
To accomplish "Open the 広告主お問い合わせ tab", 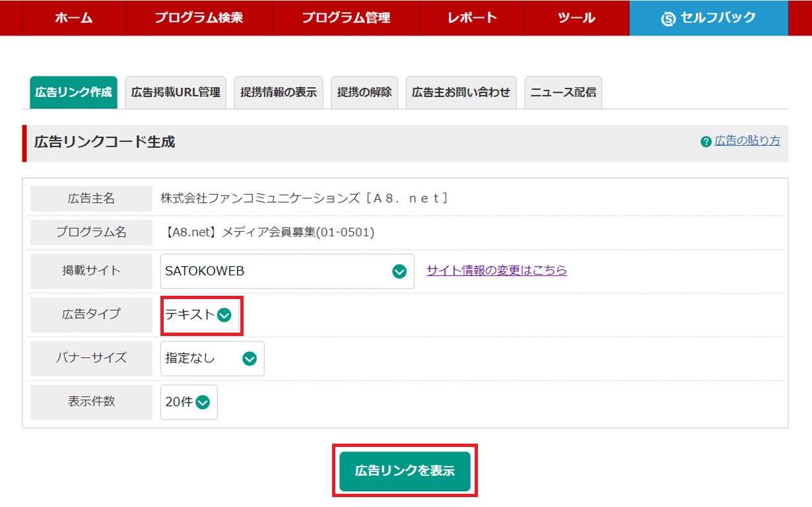I will pyautogui.click(x=461, y=92).
